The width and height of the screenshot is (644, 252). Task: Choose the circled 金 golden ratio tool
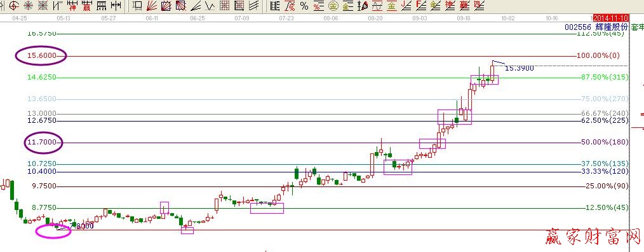pyautogui.click(x=333, y=6)
